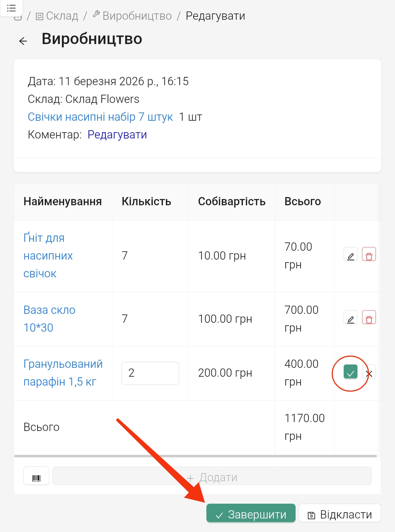Screen dimensions: 395x532
Task: Edit the Ґніт для насипних свічок row
Action: pos(351,254)
